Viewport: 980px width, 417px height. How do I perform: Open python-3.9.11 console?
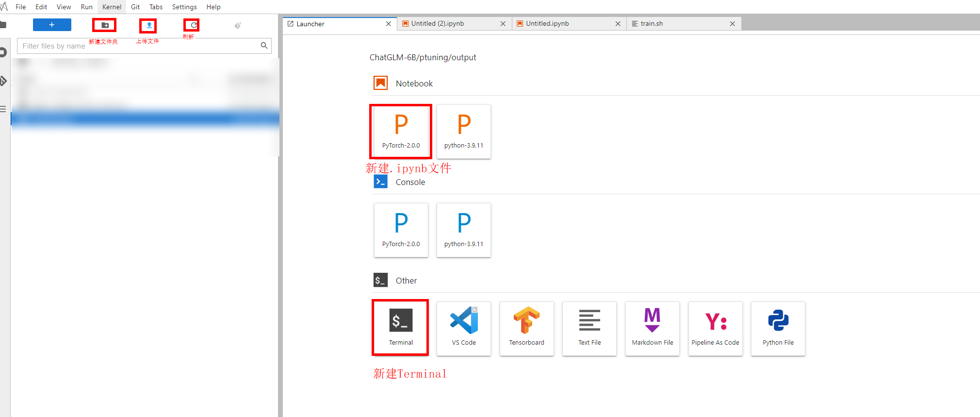pos(463,230)
